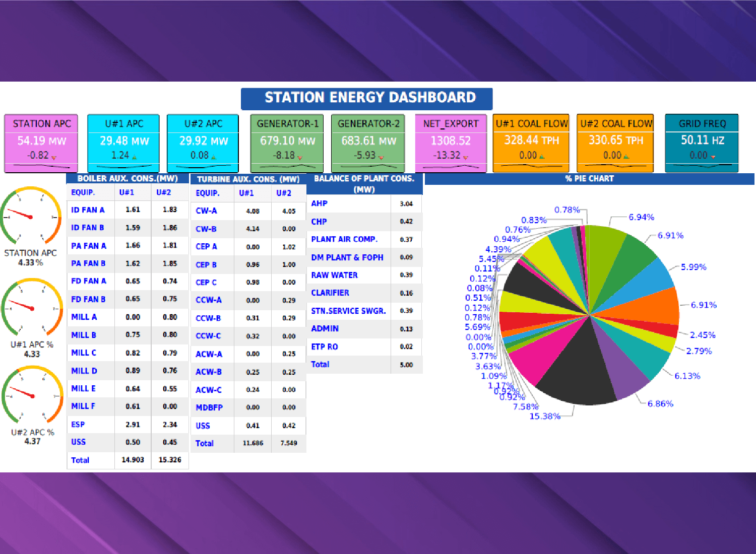Open the Generator-2 KPI tile
756x554 pixels.
[368, 143]
